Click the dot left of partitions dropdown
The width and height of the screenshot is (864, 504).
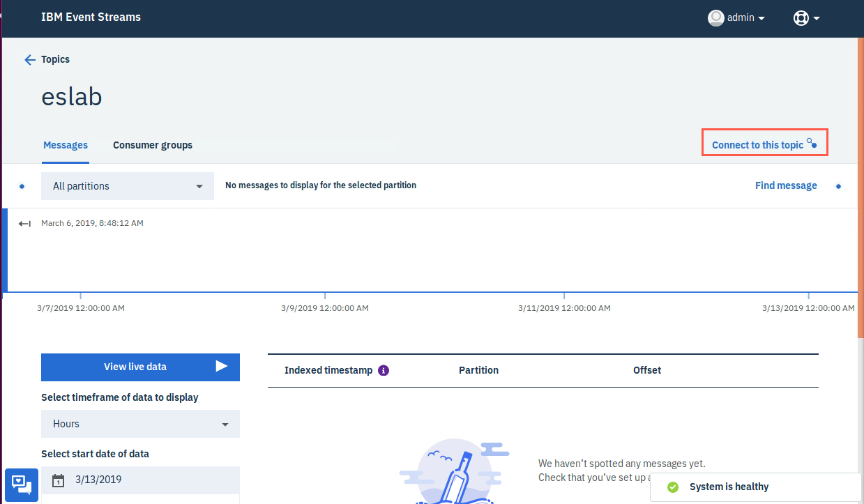point(22,186)
